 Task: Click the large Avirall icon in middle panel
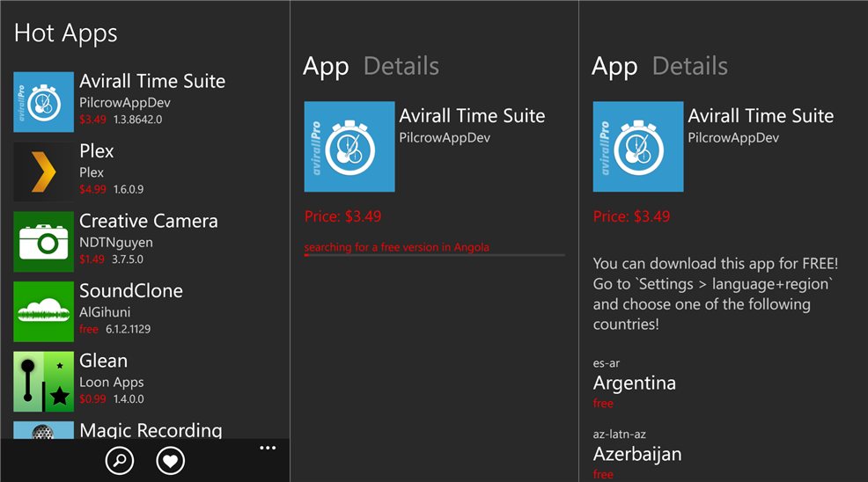tap(349, 147)
